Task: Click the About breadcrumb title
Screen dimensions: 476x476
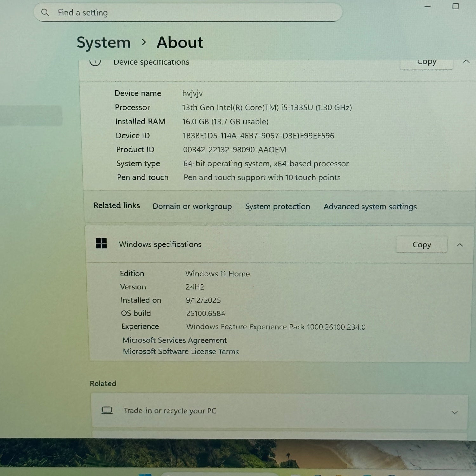Action: 180,43
